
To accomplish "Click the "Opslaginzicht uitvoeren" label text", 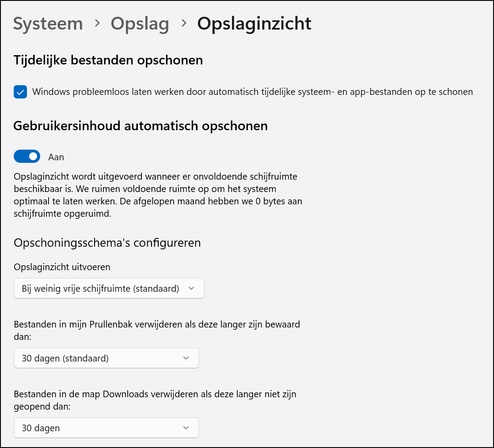I will point(62,267).
